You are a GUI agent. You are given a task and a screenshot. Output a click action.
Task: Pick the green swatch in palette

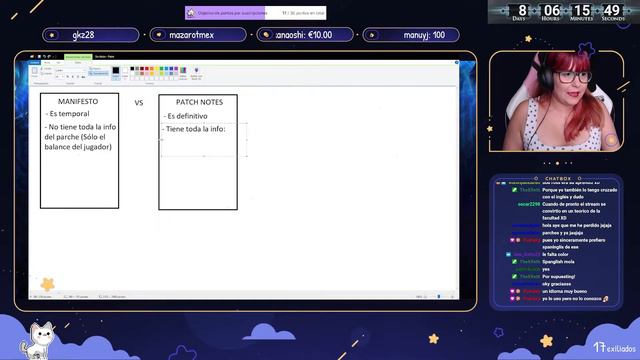point(161,68)
